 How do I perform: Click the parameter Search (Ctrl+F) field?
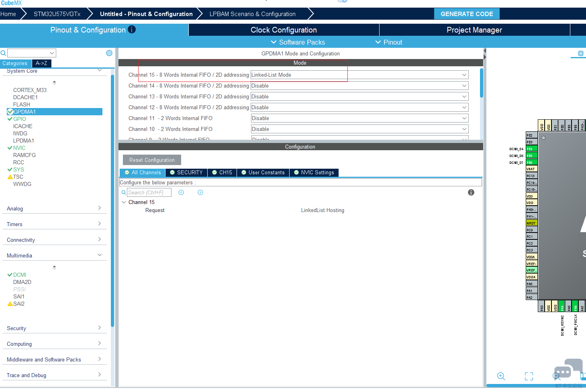(149, 192)
